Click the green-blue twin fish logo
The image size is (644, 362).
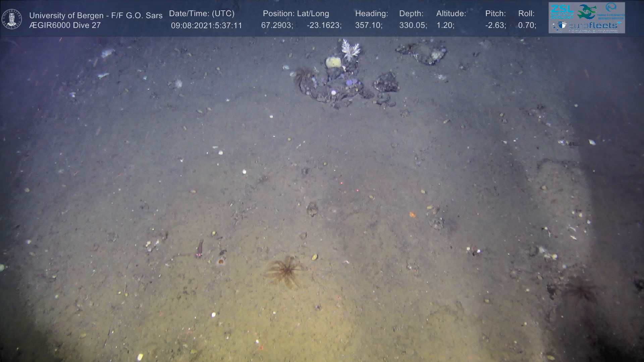(x=586, y=12)
